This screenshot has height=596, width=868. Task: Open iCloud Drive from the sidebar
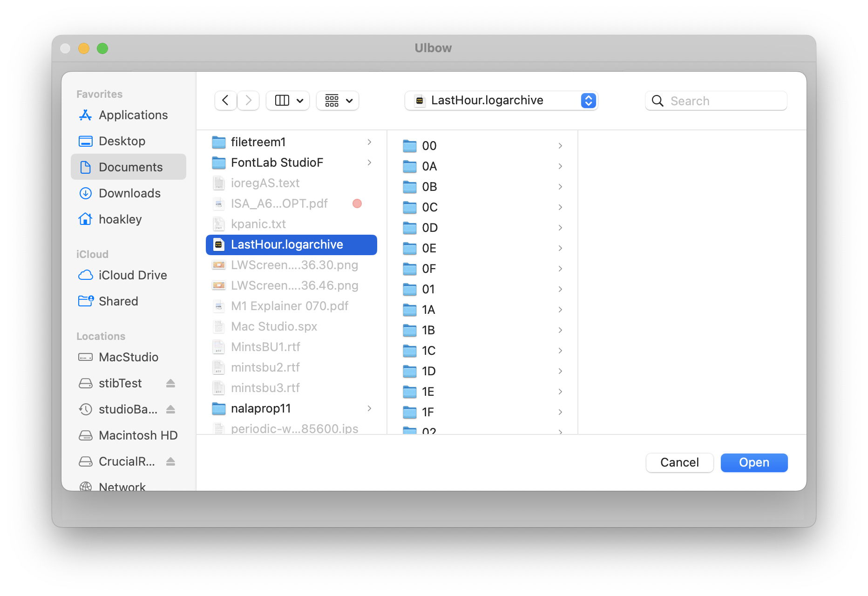[132, 275]
